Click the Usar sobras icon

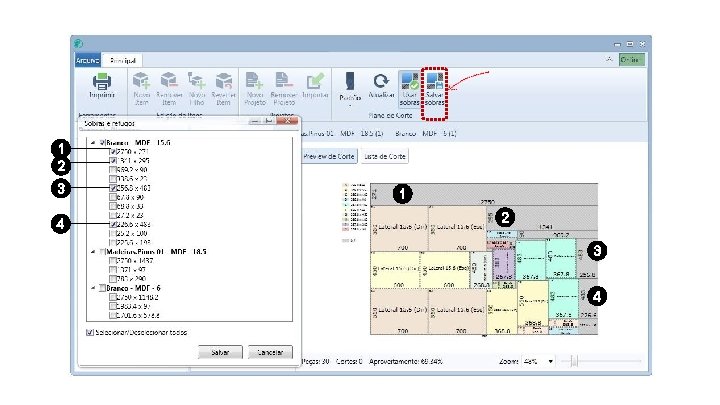pos(410,81)
